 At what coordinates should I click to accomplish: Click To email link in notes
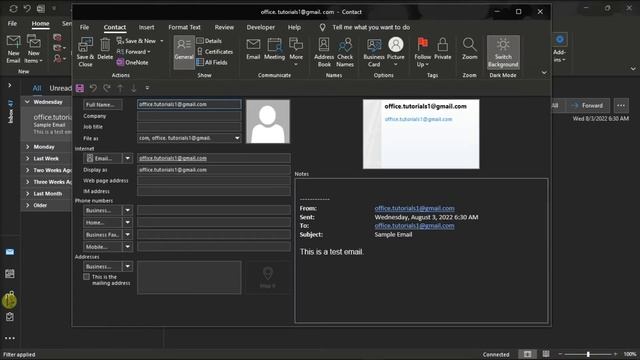click(x=414, y=226)
